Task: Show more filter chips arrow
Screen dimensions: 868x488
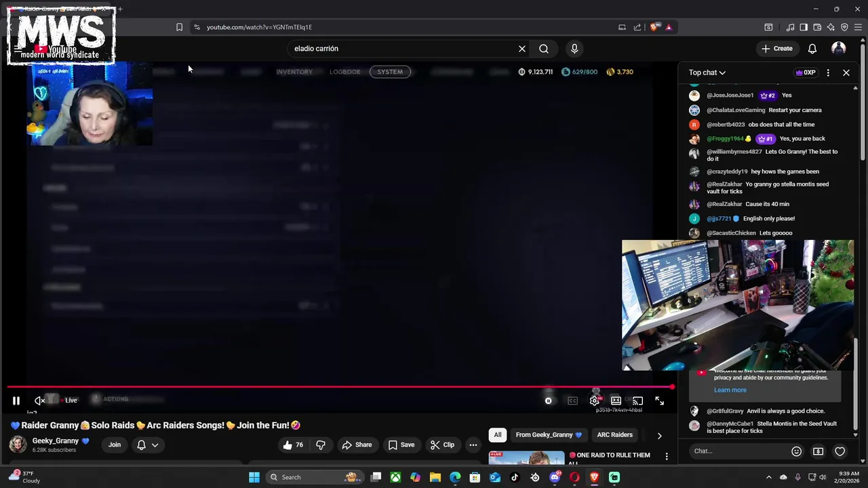Action: [x=659, y=435]
